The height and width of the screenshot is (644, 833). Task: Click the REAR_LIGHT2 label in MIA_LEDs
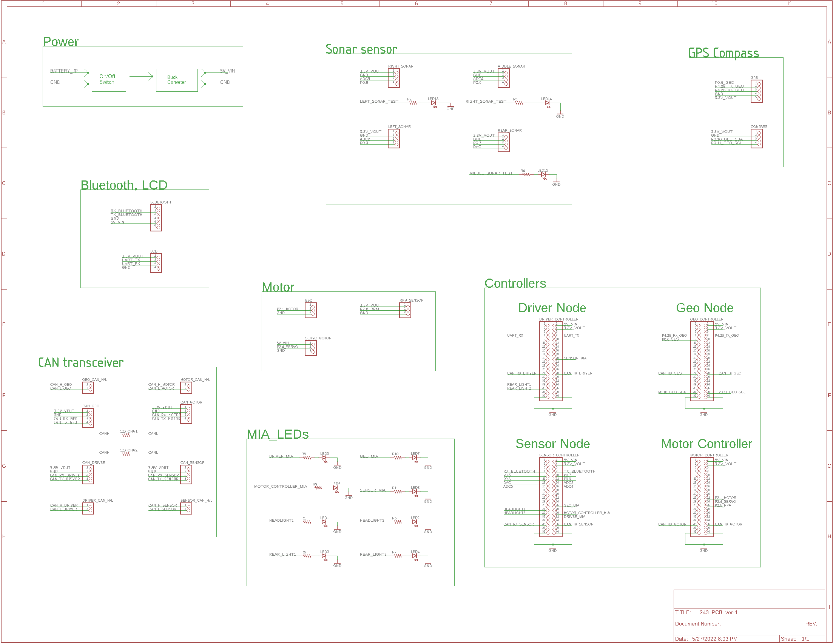click(373, 555)
